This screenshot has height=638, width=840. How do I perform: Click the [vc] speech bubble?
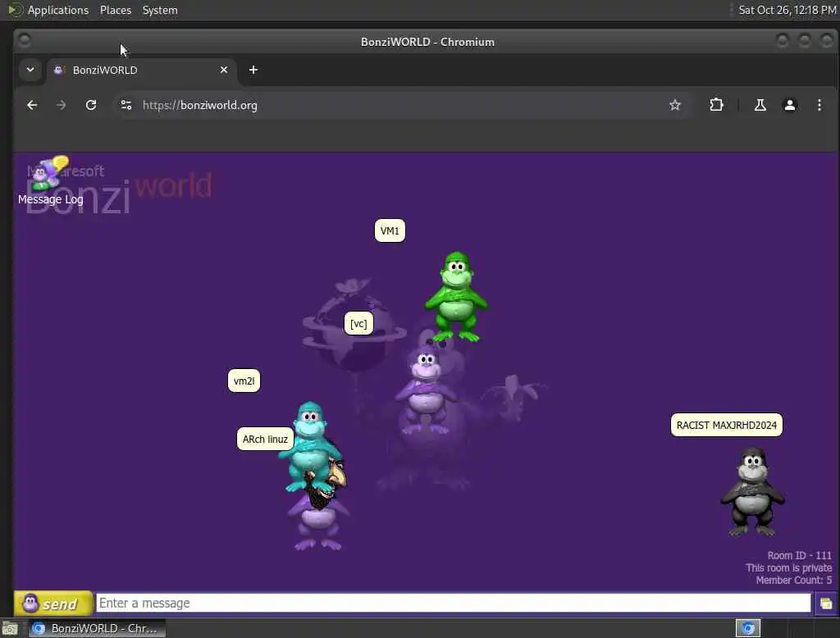358,324
